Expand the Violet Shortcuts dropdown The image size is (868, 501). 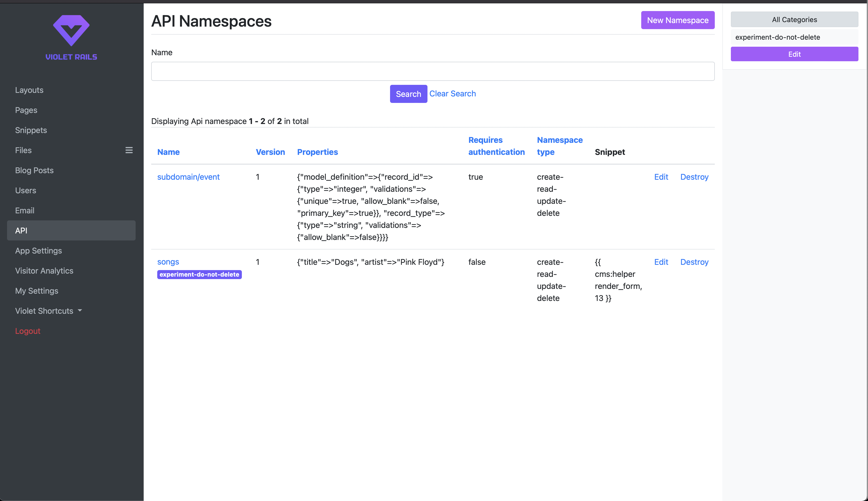(48, 311)
